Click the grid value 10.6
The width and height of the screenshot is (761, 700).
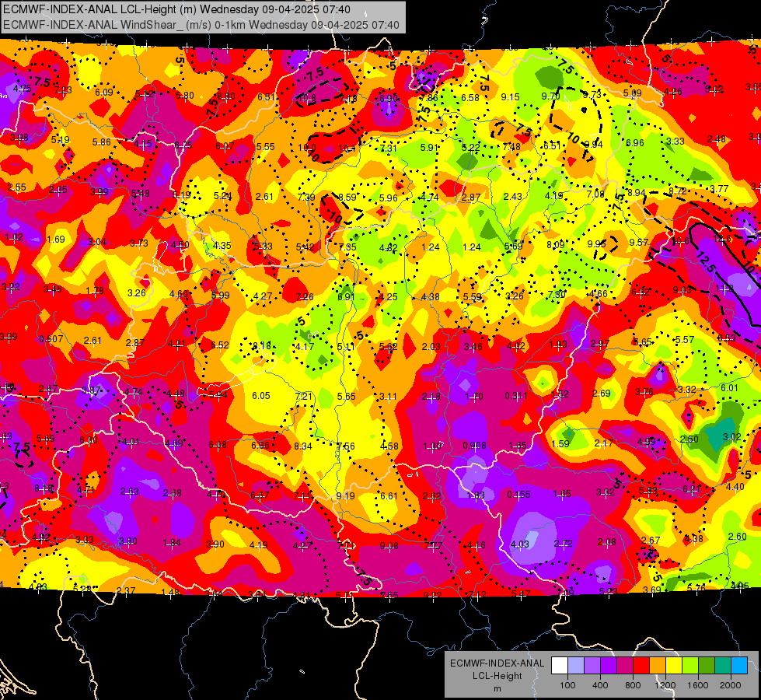click(x=680, y=241)
